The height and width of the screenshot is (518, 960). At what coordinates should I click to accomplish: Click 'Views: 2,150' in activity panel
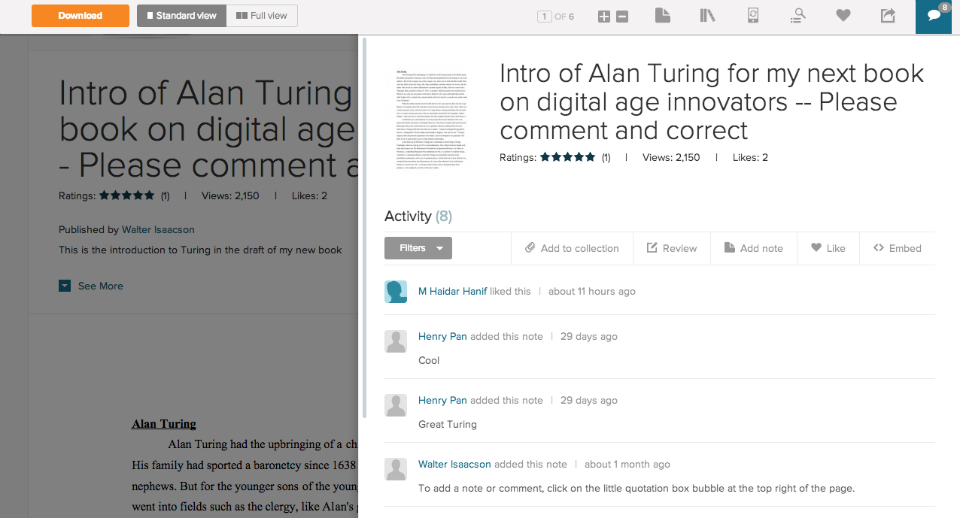coord(671,157)
